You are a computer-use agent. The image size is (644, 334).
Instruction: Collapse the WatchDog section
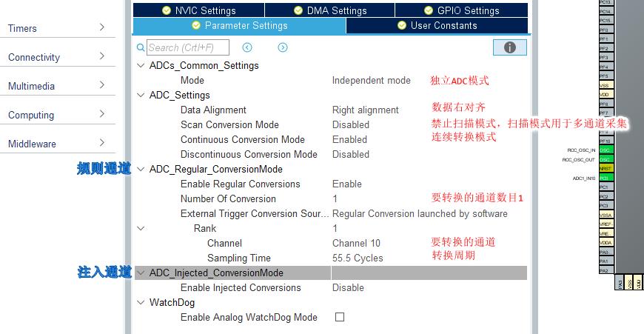click(x=141, y=303)
